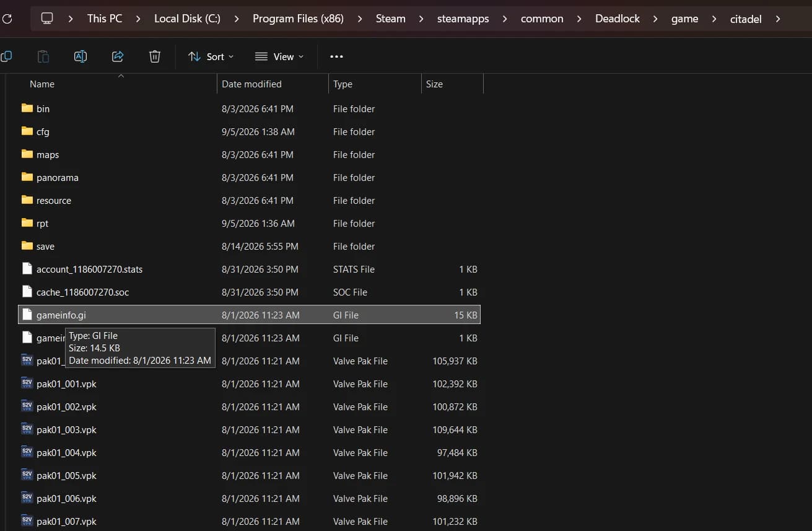Go to the game breadcrumb

pos(684,19)
